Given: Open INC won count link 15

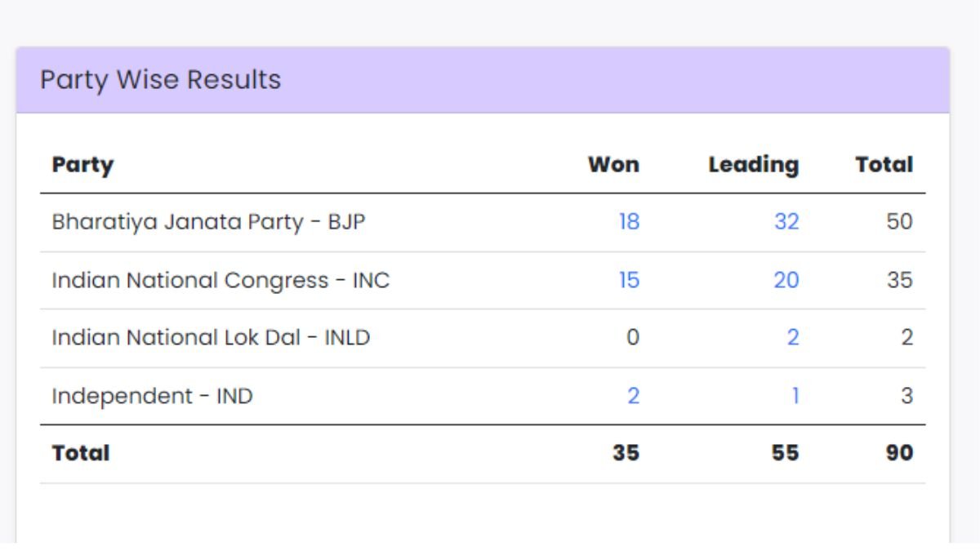Looking at the screenshot, I should 629,280.
